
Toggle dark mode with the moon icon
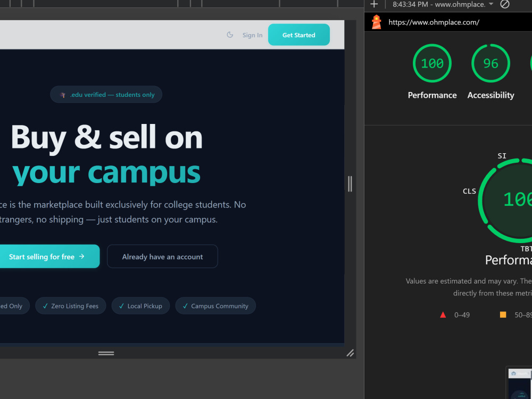230,35
